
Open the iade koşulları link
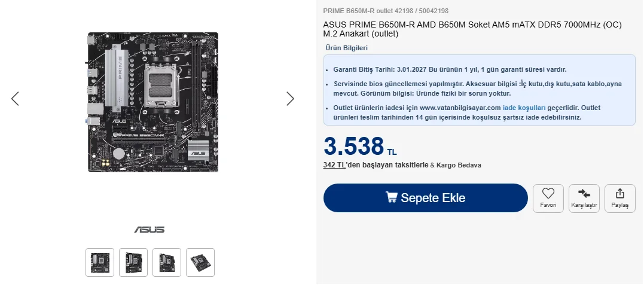pyautogui.click(x=524, y=108)
